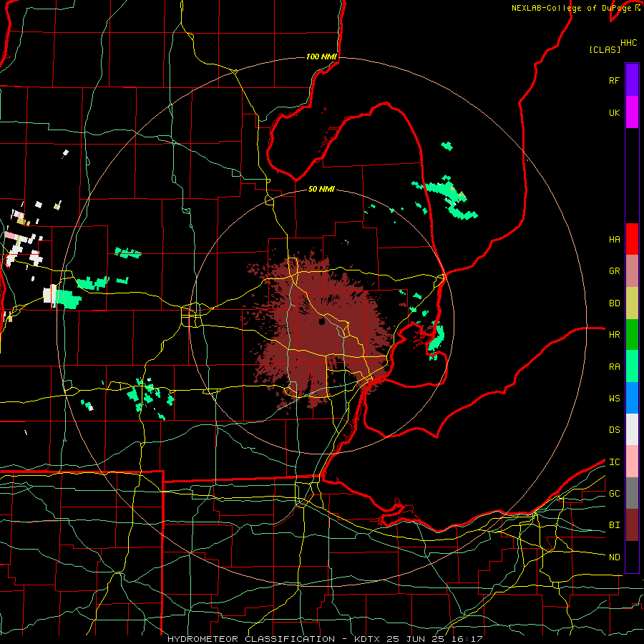Viewport: 644px width, 644px height.
Task: Click the RA light green swatch
Action: [x=632, y=366]
